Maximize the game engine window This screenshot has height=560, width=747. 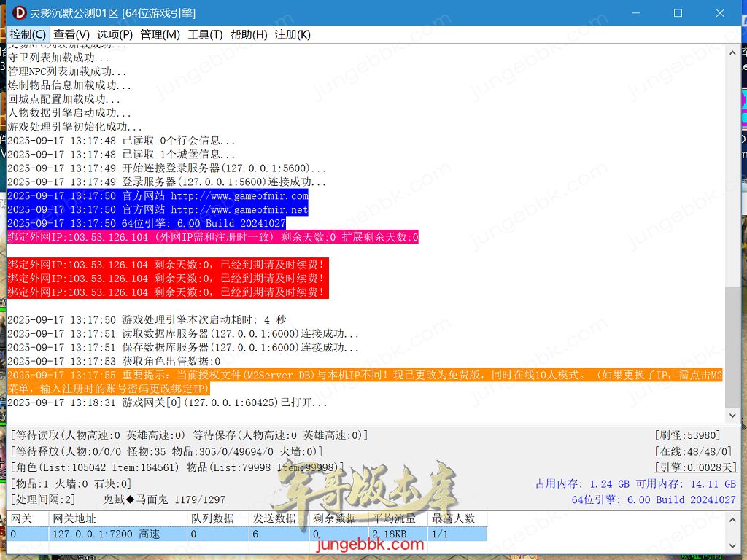pos(678,13)
